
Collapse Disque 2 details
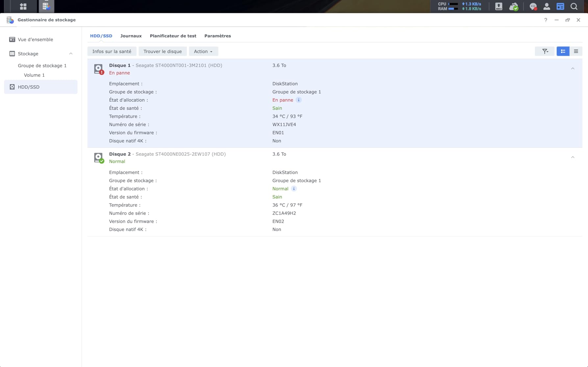pos(573,157)
